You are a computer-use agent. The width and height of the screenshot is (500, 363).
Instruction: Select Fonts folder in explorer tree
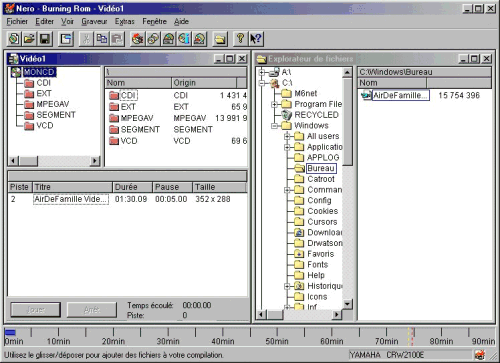(311, 265)
